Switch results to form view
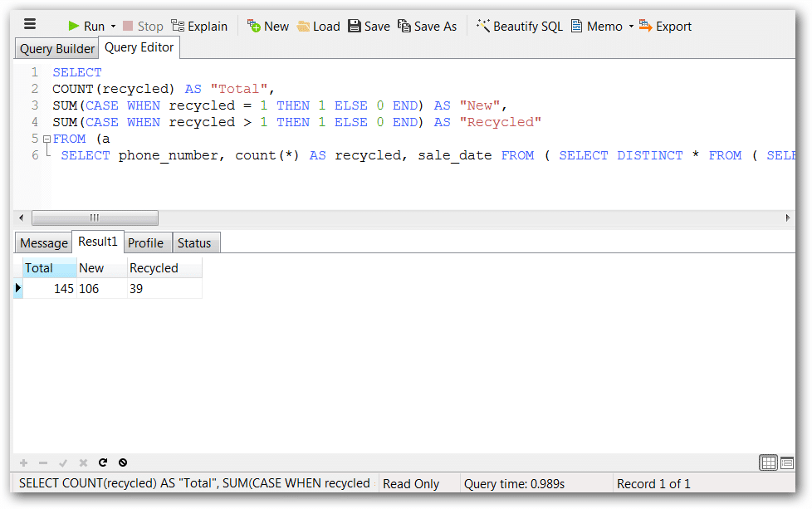Image resolution: width=812 pixels, height=509 pixels. tap(788, 463)
